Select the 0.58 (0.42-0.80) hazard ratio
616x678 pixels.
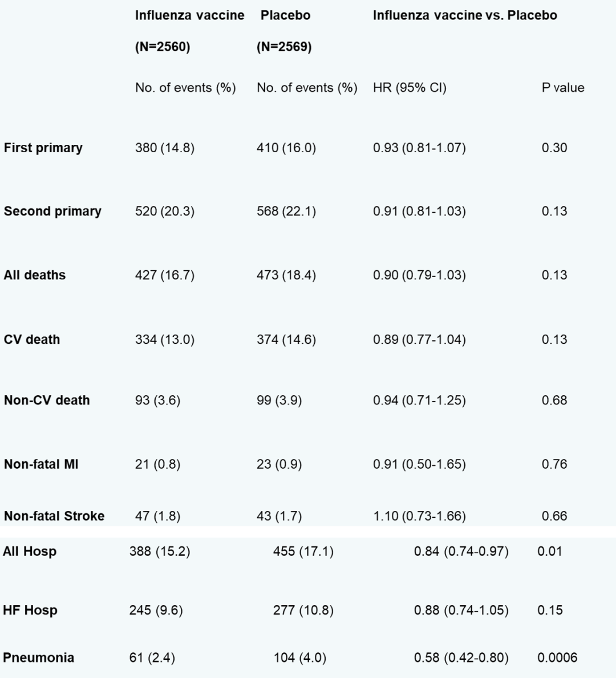(461, 657)
